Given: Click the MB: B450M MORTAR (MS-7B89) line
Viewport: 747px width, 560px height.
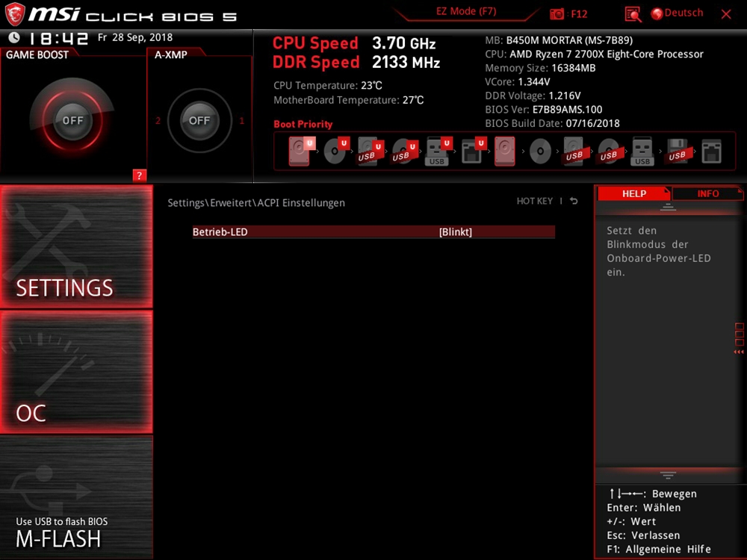Looking at the screenshot, I should [559, 40].
